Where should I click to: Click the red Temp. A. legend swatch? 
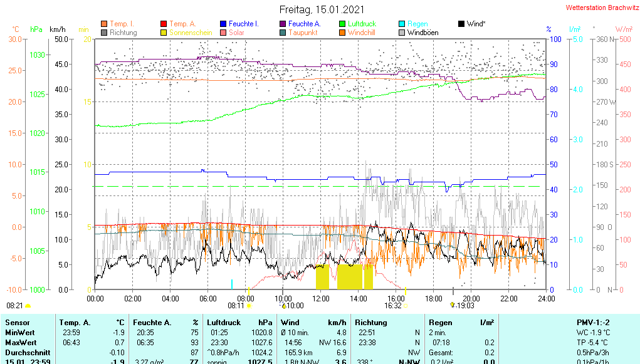pyautogui.click(x=164, y=24)
